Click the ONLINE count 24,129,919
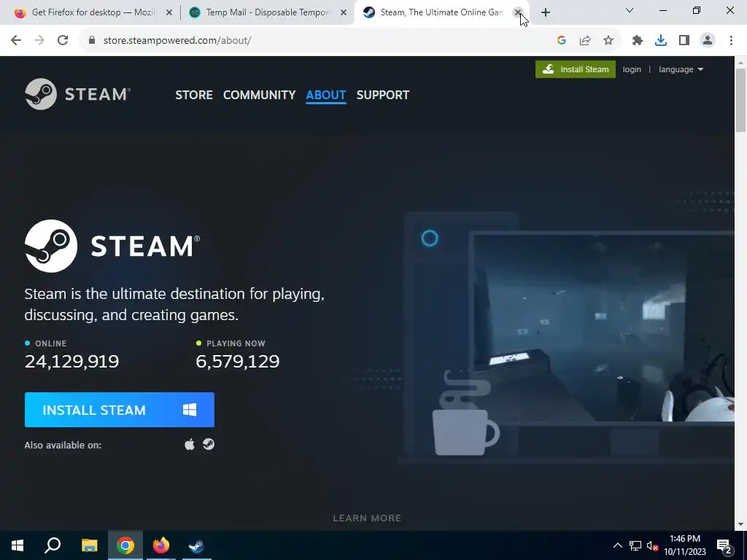This screenshot has width=747, height=560. tap(71, 362)
